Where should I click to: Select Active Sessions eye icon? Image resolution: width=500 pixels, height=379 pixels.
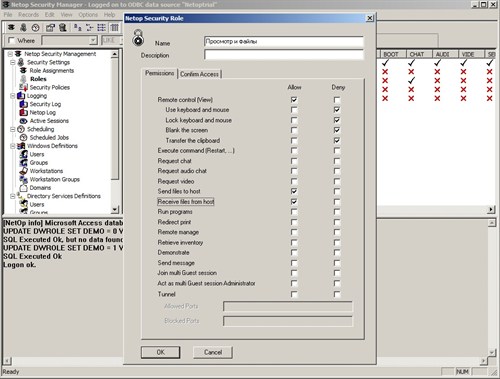(23, 121)
